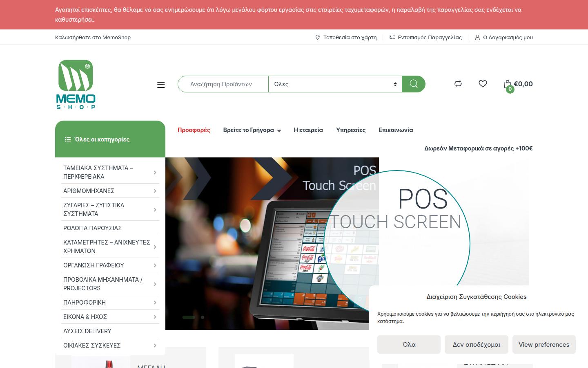Screen dimensions: 588x368
Task: Click the MemoShop logo
Action: tap(76, 84)
